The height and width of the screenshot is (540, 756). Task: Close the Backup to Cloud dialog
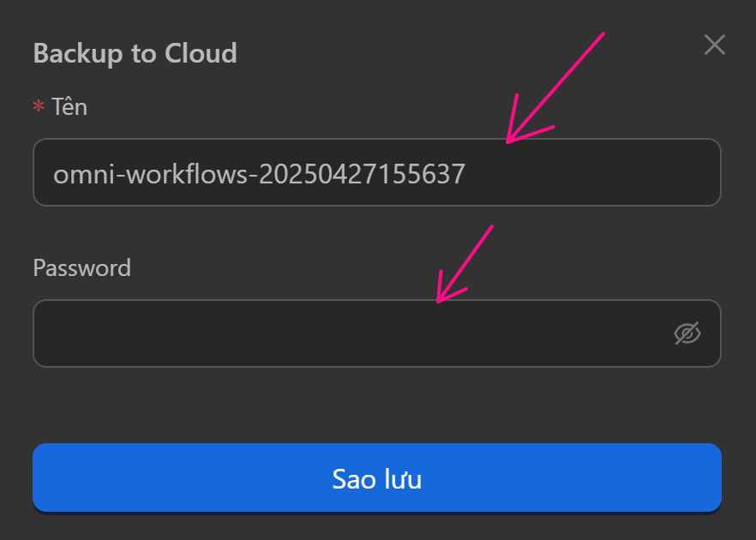pyautogui.click(x=714, y=45)
